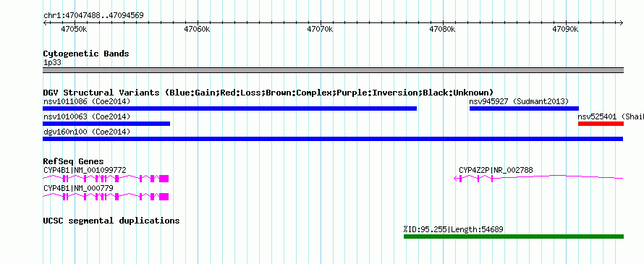Click the 47080k ruler tick label
The height and width of the screenshot is (264, 644).
443,30
